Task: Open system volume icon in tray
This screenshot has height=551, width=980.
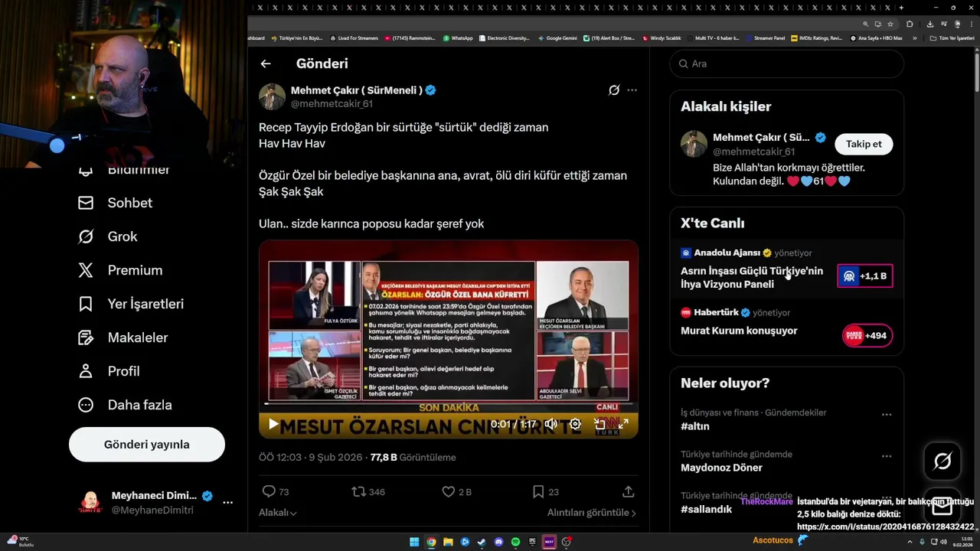Action: tap(943, 542)
